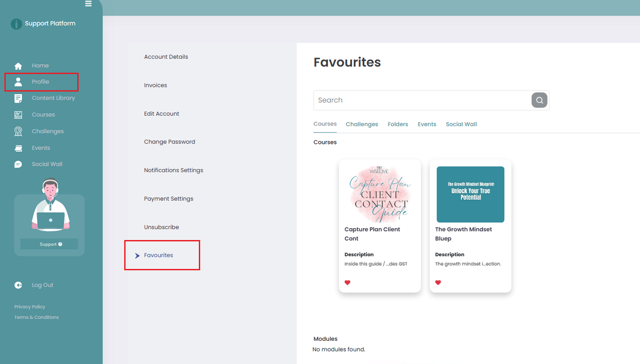Open Content Library in sidebar

[53, 98]
